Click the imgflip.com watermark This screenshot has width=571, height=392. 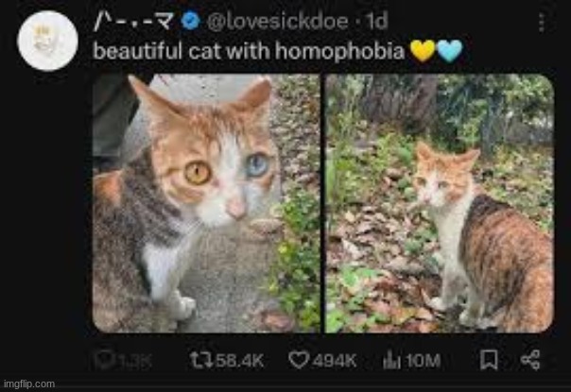click(x=29, y=383)
